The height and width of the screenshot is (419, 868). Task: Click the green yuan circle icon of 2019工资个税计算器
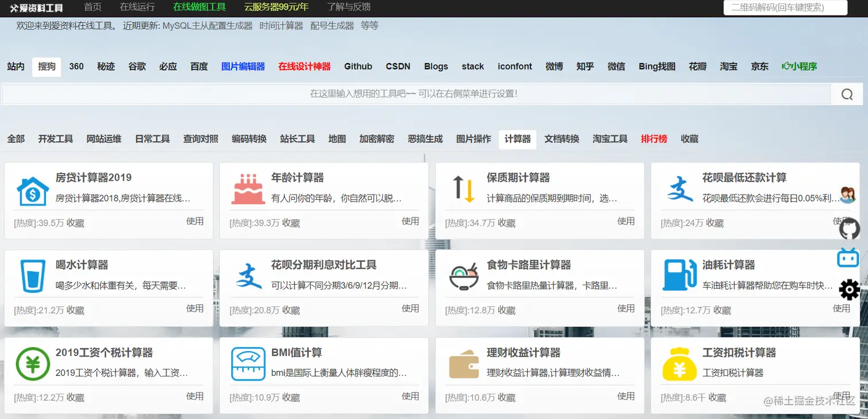(33, 364)
